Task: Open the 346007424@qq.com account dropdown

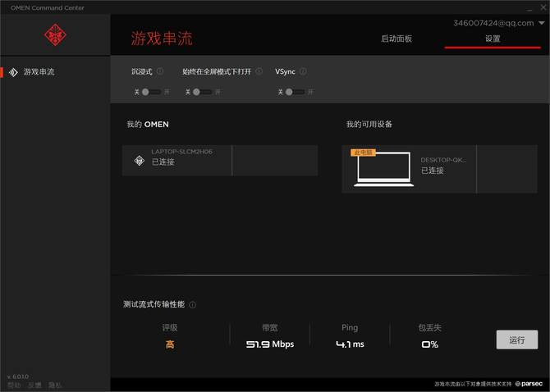Action: point(499,23)
